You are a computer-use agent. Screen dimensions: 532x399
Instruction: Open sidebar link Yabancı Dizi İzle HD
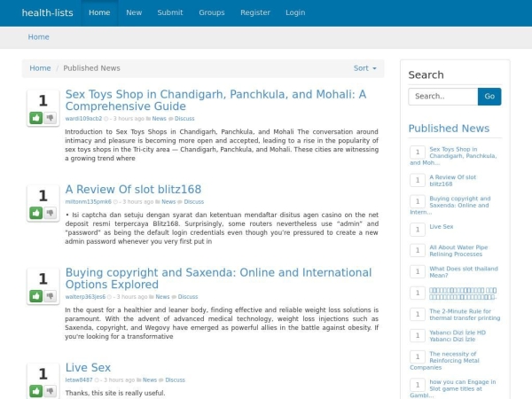[458, 336]
